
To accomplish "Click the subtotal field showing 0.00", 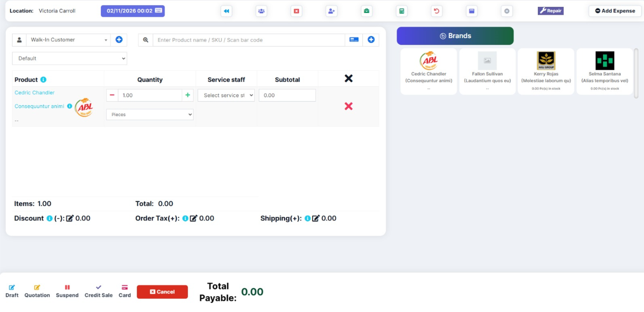I will [287, 95].
